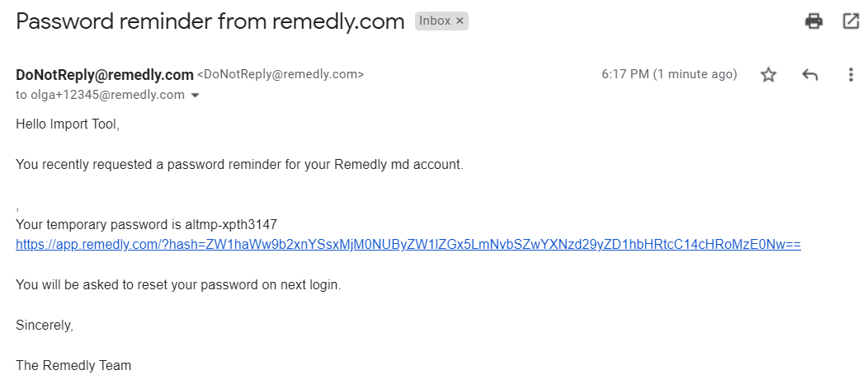This screenshot has height=389, width=868.
Task: Click the bold sender name DoNotReply@remedly.com
Action: click(105, 75)
